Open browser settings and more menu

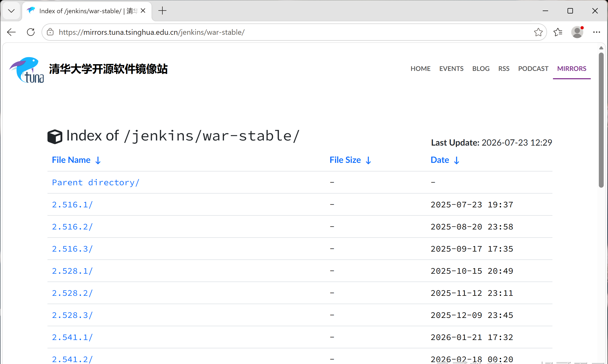tap(596, 32)
